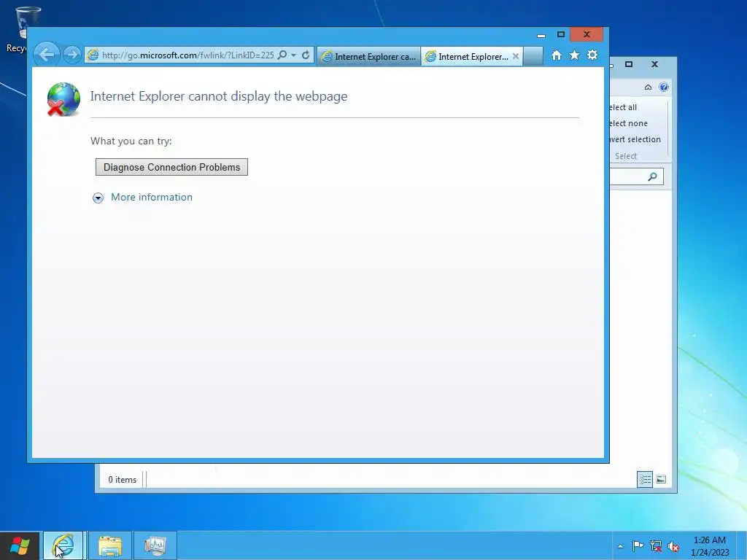Click the search magnifier in address bar
Screen dimensions: 747x560
pyautogui.click(x=282, y=55)
